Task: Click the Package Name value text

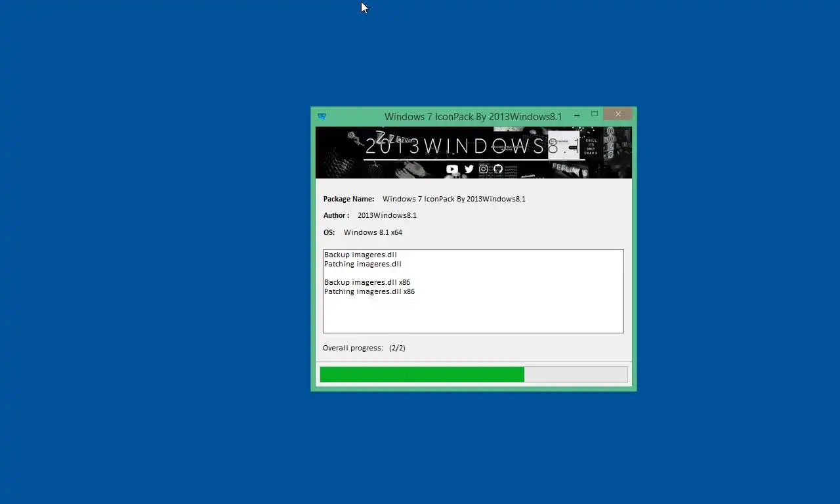Action: pos(454,199)
